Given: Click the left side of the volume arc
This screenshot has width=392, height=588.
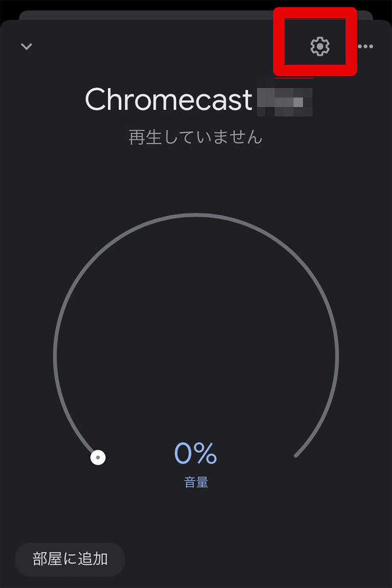Looking at the screenshot, I should coord(54,355).
